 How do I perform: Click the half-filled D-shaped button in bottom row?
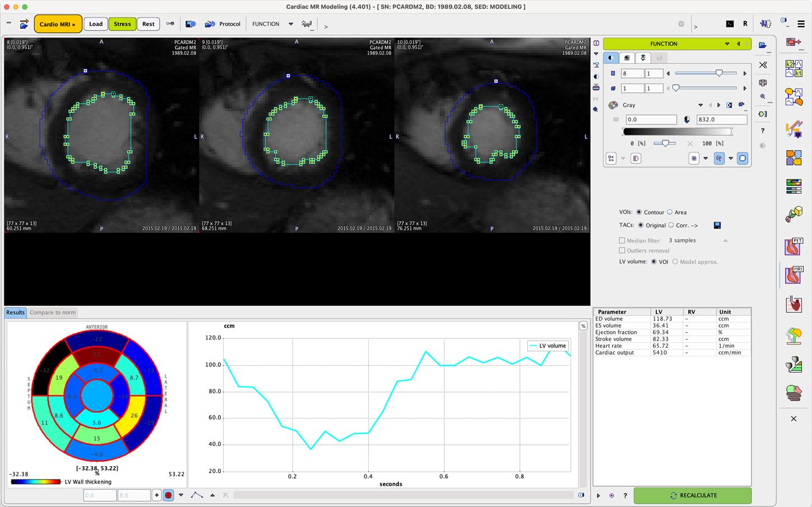pos(635,159)
